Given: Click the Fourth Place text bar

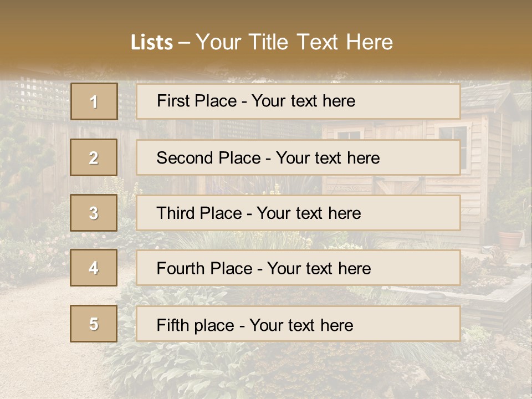Looking at the screenshot, I should click(x=298, y=268).
